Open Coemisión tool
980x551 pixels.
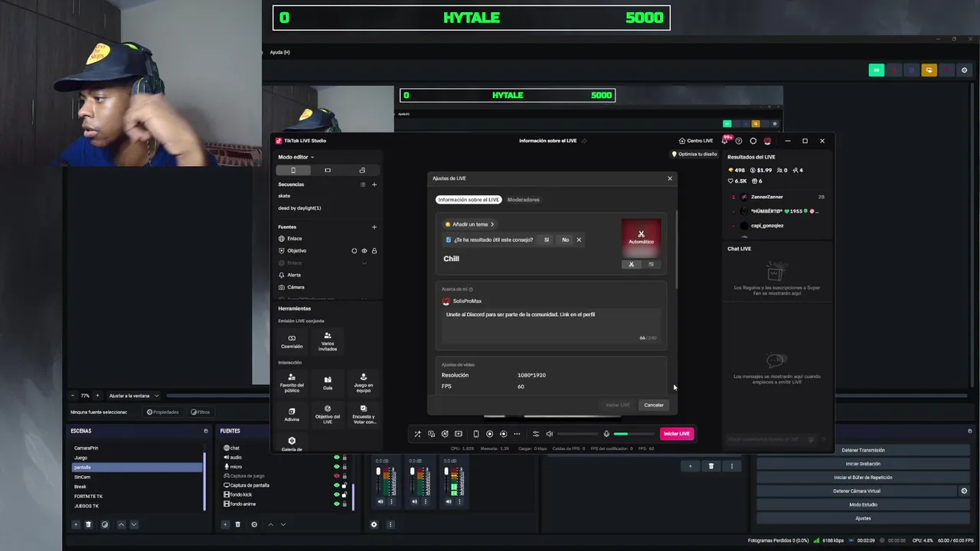[292, 341]
